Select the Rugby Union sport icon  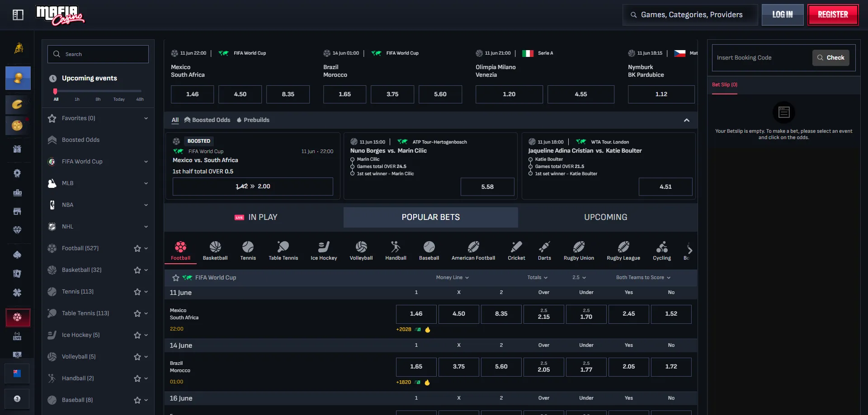click(579, 251)
